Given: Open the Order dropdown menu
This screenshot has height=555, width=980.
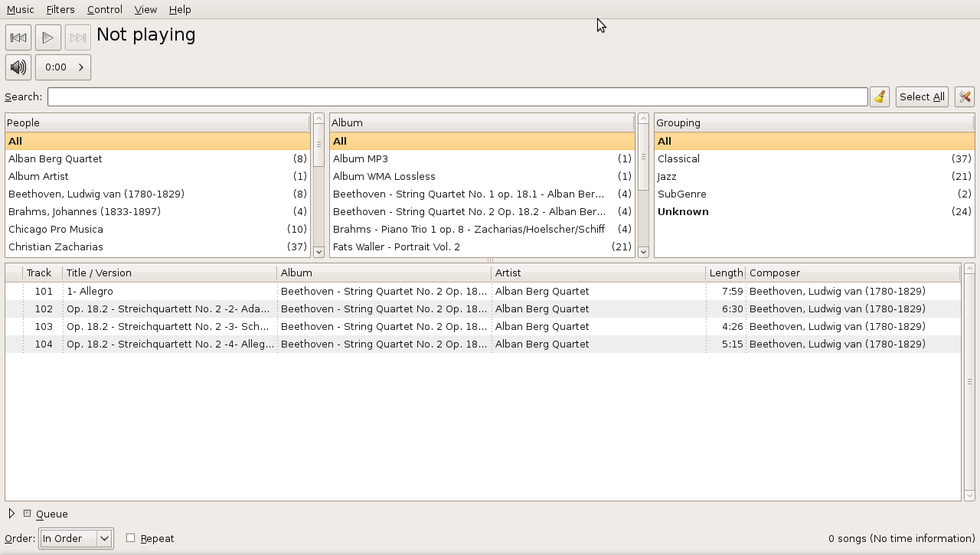Looking at the screenshot, I should [x=77, y=539].
